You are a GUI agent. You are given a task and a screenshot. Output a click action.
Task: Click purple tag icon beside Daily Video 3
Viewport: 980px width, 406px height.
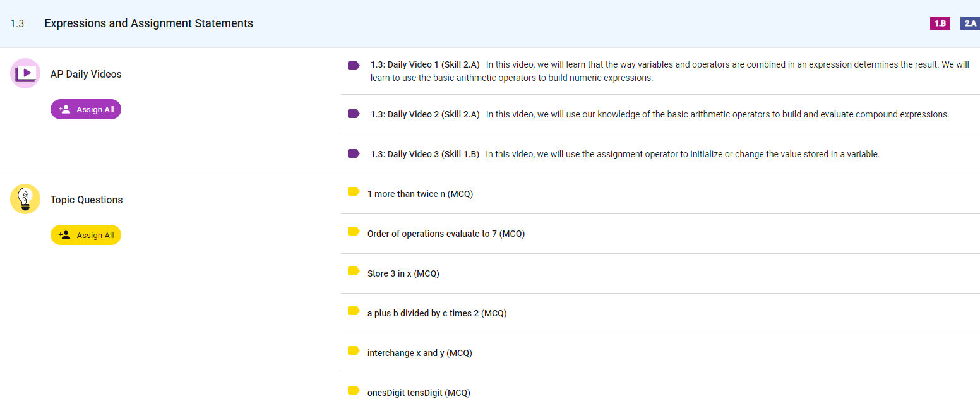coord(354,154)
